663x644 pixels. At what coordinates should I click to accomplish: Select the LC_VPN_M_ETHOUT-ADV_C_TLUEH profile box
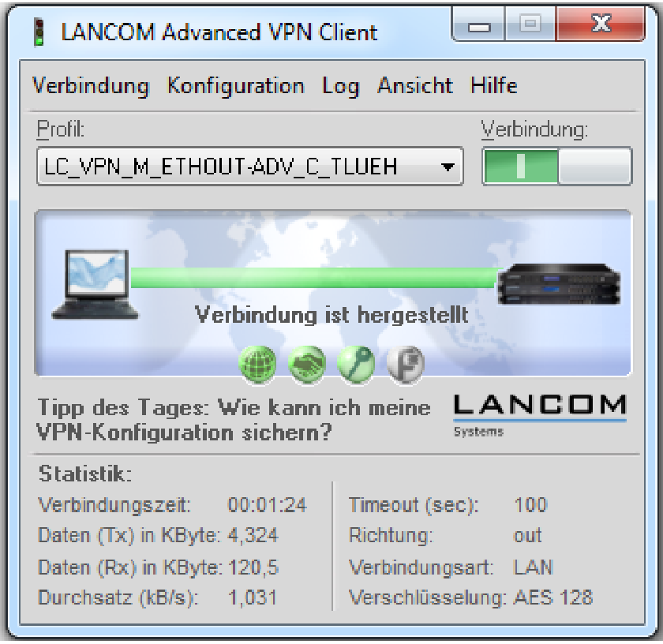250,167
